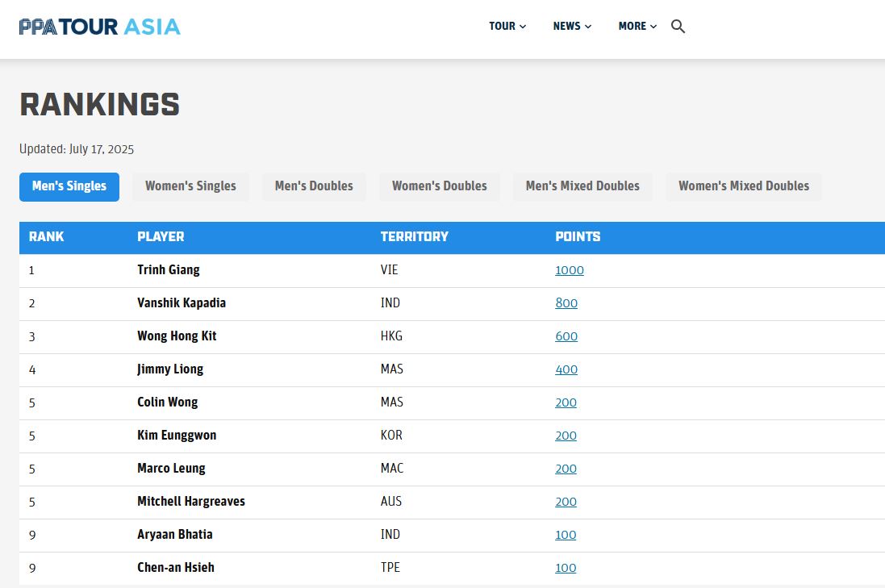Open Colin Wong's 200 points link
The image size is (885, 588).
tap(566, 402)
